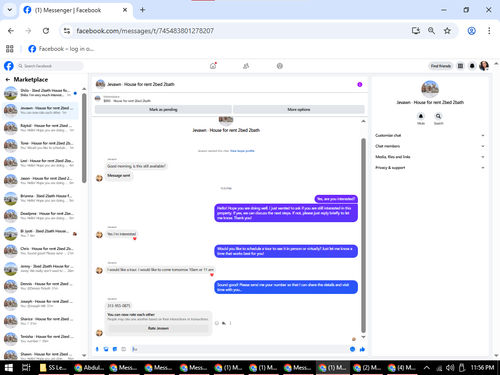Open the Brianna 3bed 2bath conversation
Screen dimensions: 500x375
(41, 198)
